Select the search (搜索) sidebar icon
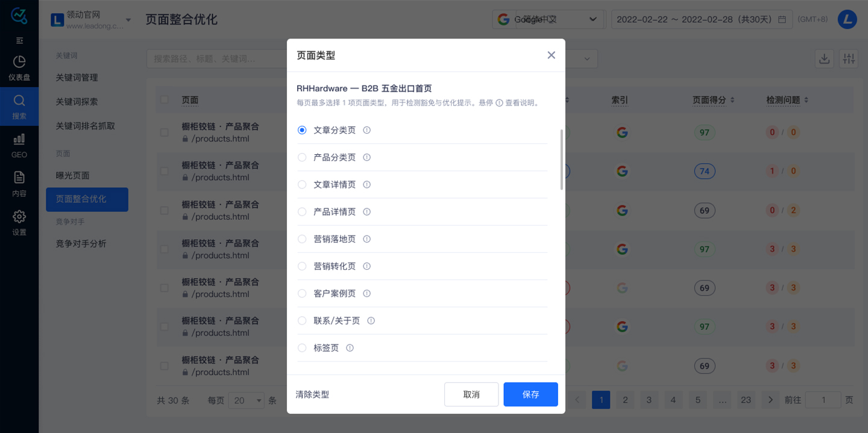Screen dimensions: 868x433 19,107
